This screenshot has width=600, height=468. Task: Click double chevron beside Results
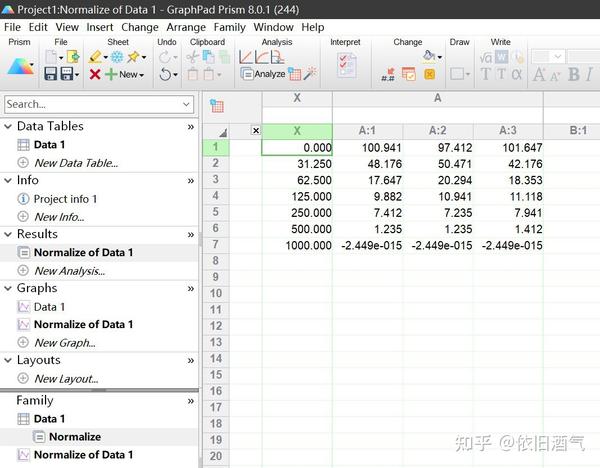pos(191,235)
